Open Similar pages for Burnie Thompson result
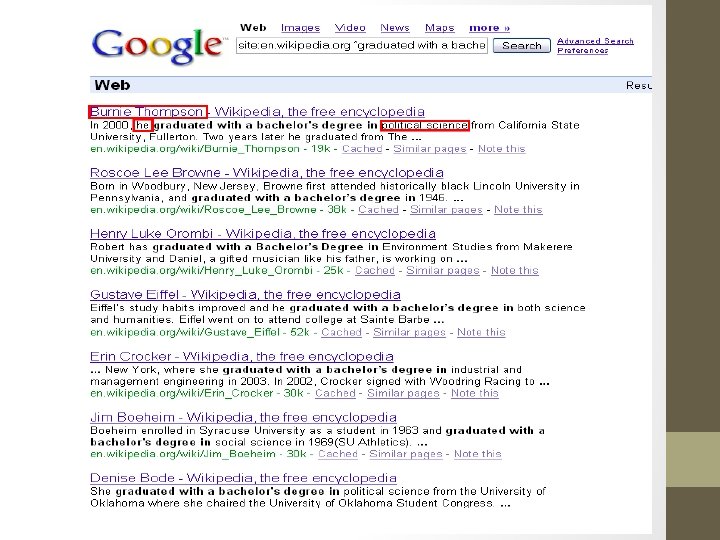This screenshot has height=540, width=720. 429,149
